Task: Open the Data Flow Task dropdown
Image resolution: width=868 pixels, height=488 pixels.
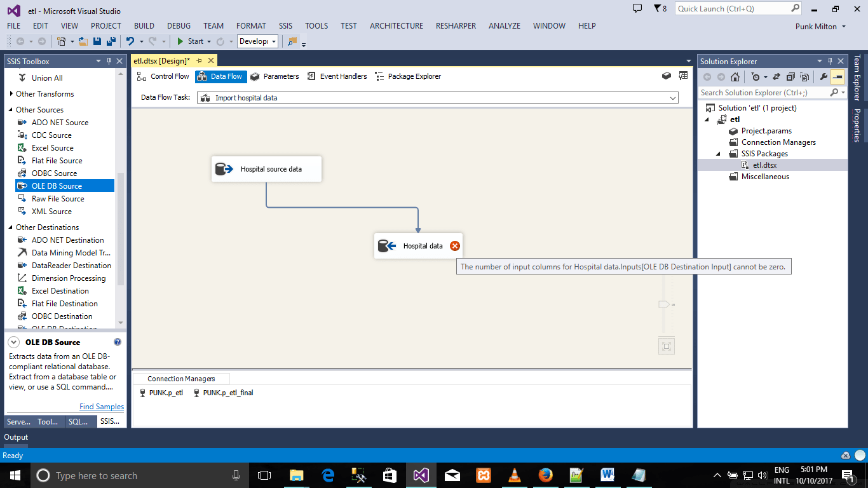Action: tap(673, 97)
